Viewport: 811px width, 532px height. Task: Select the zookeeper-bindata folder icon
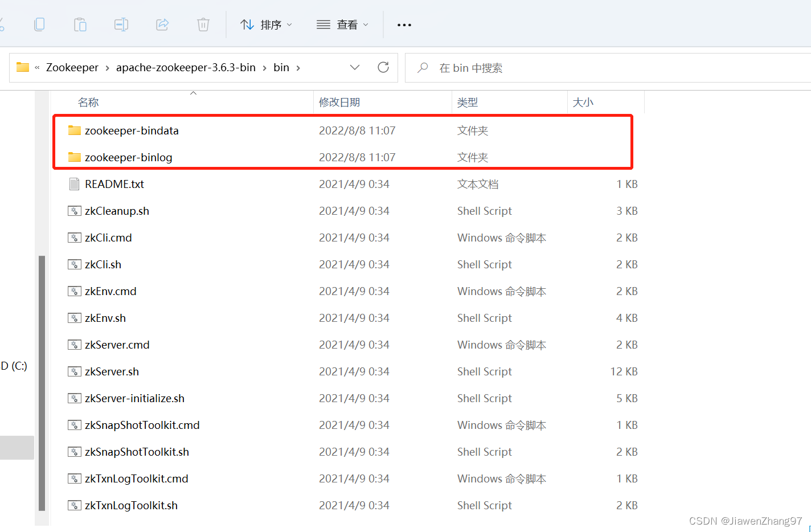[75, 130]
